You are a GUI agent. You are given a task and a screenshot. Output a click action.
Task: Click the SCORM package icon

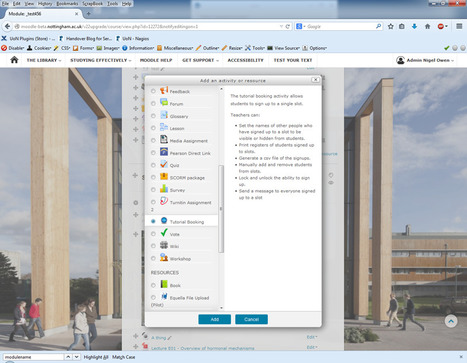click(x=164, y=176)
